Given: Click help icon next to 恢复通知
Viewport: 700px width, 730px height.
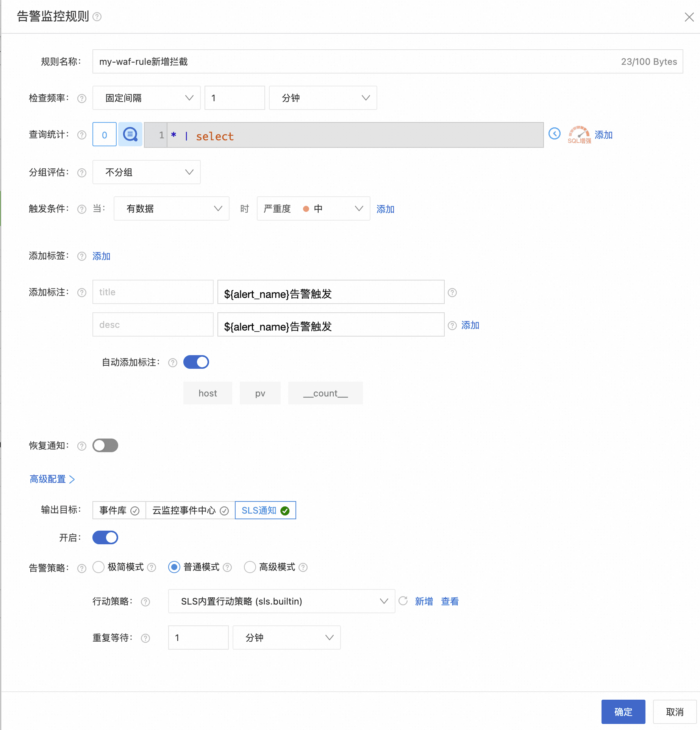Looking at the screenshot, I should pyautogui.click(x=82, y=446).
